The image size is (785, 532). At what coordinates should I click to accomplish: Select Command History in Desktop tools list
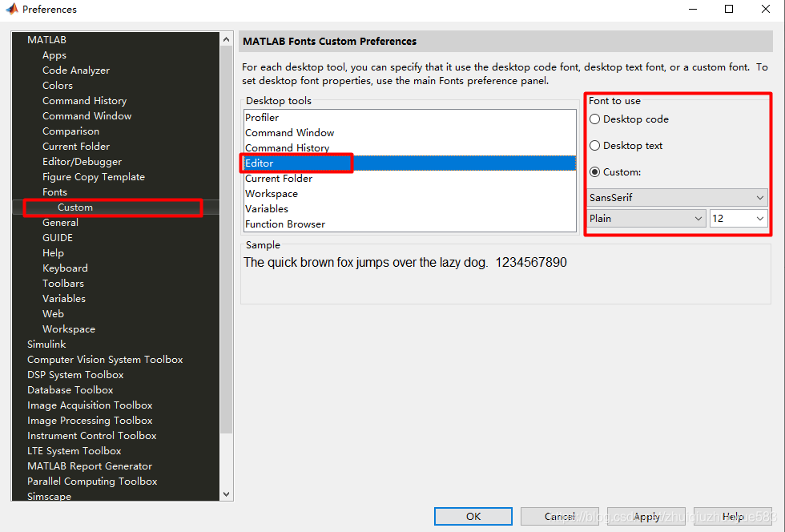click(409, 147)
